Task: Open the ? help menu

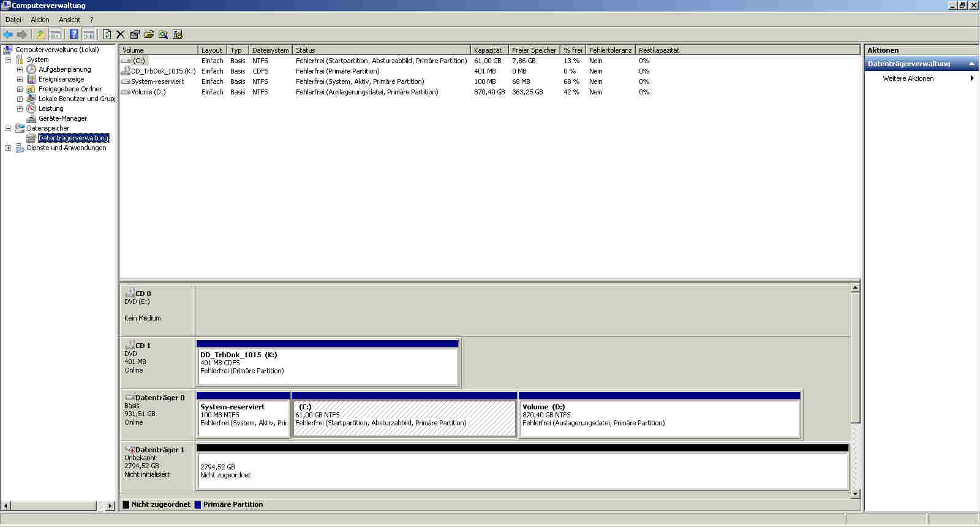Action: tap(91, 20)
